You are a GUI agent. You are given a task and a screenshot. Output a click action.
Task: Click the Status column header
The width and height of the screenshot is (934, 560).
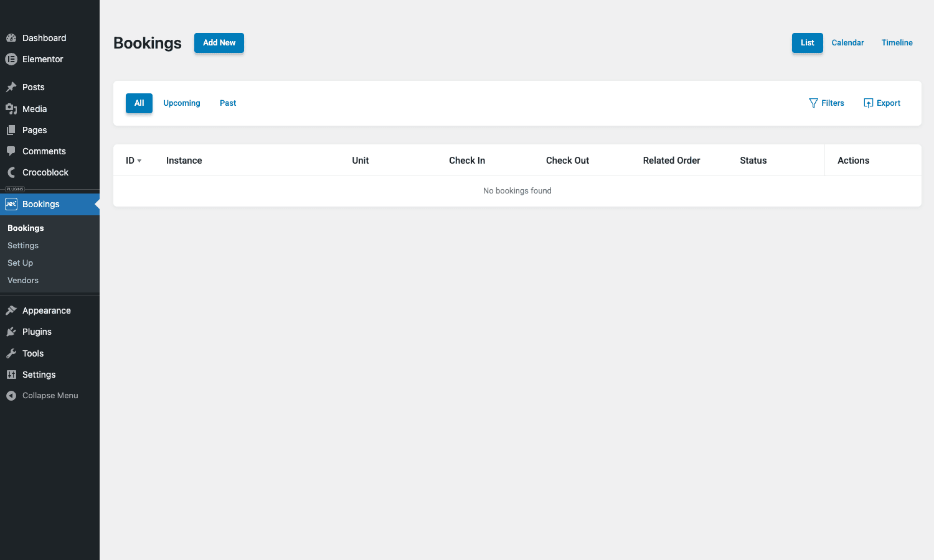click(753, 161)
